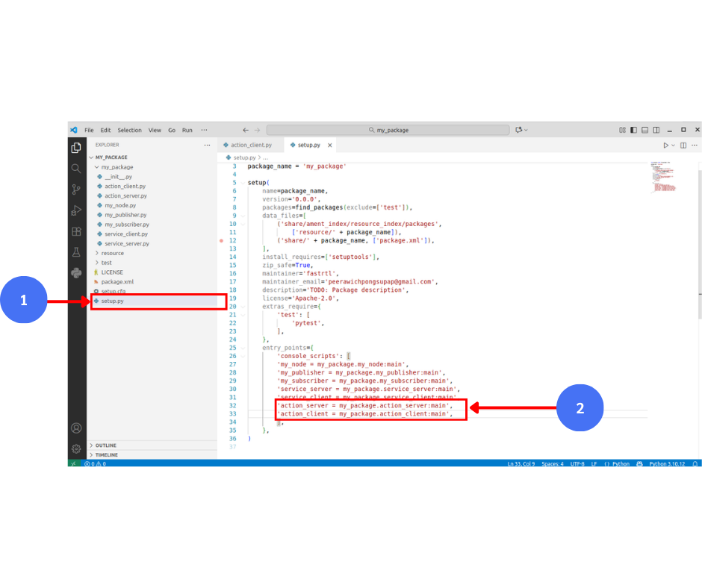Switch to the action_client.py tab
Image resolution: width=702 pixels, height=588 pixels.
(x=251, y=145)
